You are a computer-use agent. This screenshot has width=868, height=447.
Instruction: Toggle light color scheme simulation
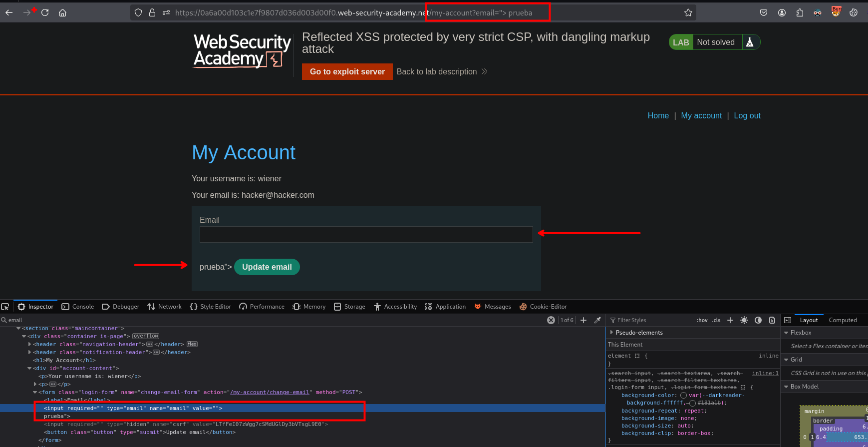tap(744, 320)
